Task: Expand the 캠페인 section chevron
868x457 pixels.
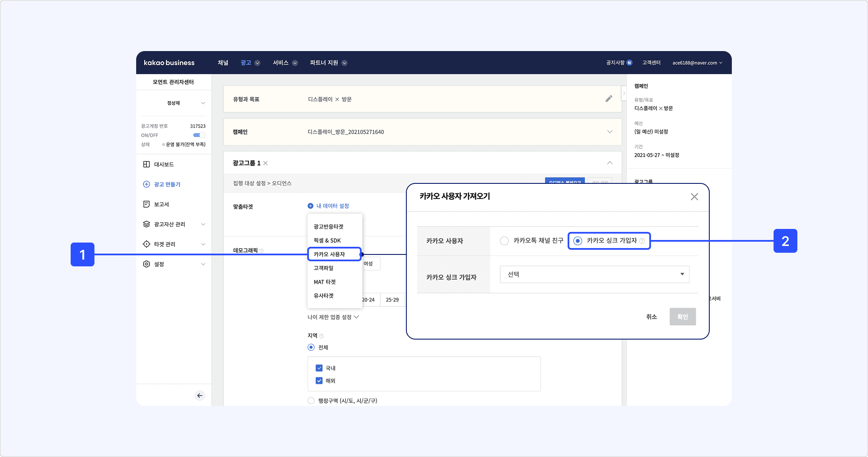Action: click(609, 132)
